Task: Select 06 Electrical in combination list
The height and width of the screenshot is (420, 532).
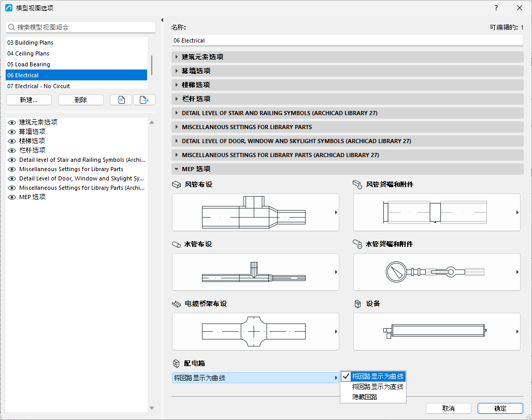Action: tap(76, 75)
